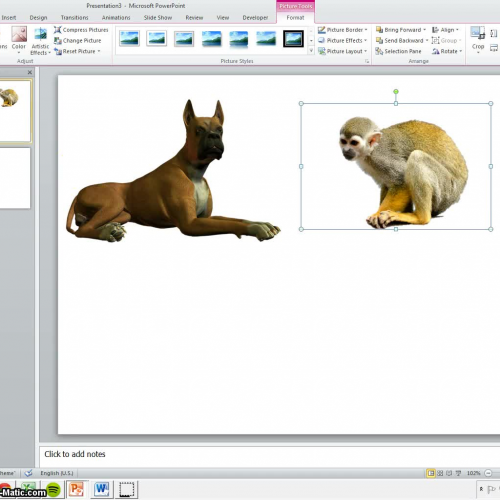500x500 pixels.
Task: Apply the Double Frame Black picture style
Action: [293, 39]
